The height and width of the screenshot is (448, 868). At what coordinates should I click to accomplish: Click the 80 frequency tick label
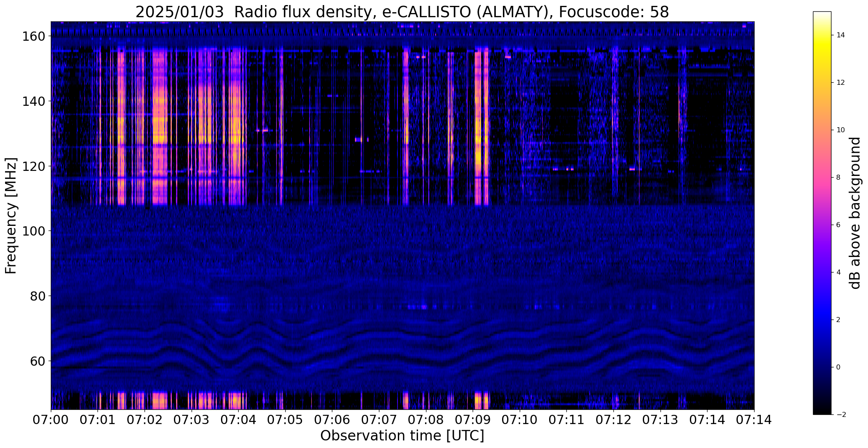pyautogui.click(x=37, y=296)
